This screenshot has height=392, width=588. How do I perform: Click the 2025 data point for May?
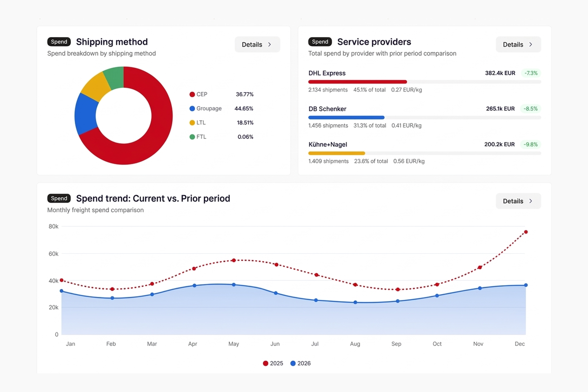[x=234, y=260]
